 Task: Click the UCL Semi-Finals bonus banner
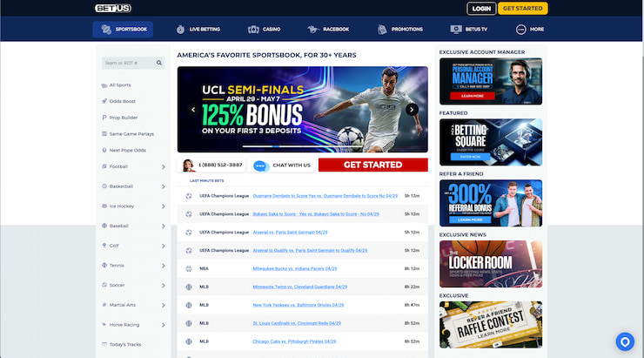click(x=303, y=110)
